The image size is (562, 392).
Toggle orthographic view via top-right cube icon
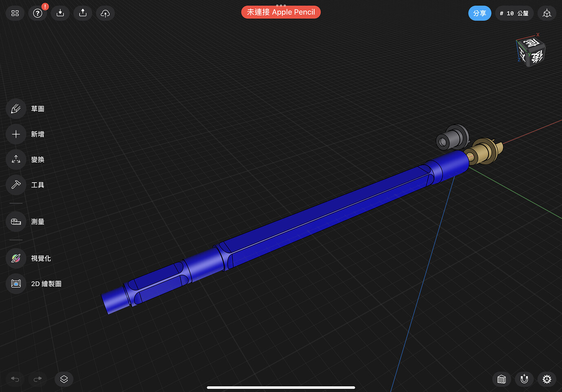(x=547, y=13)
